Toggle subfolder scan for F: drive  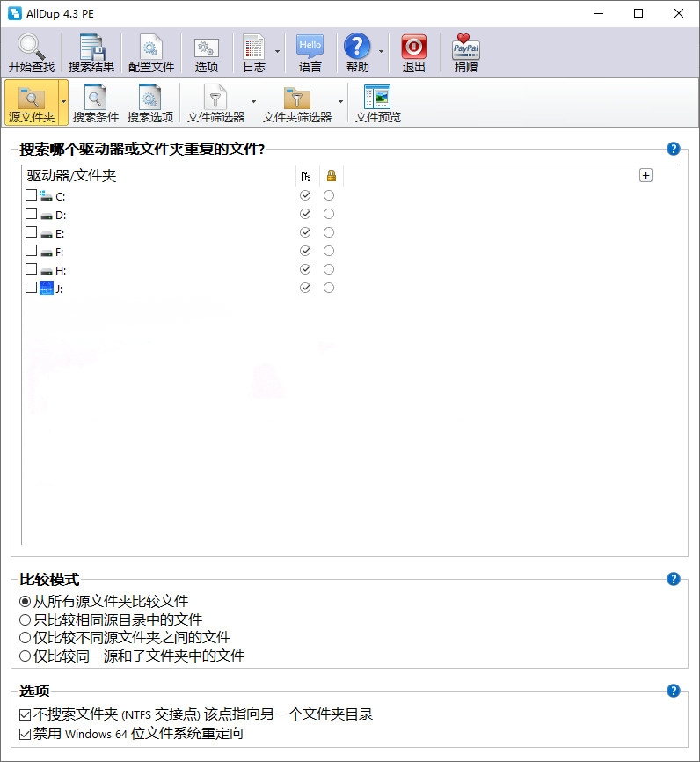click(305, 251)
